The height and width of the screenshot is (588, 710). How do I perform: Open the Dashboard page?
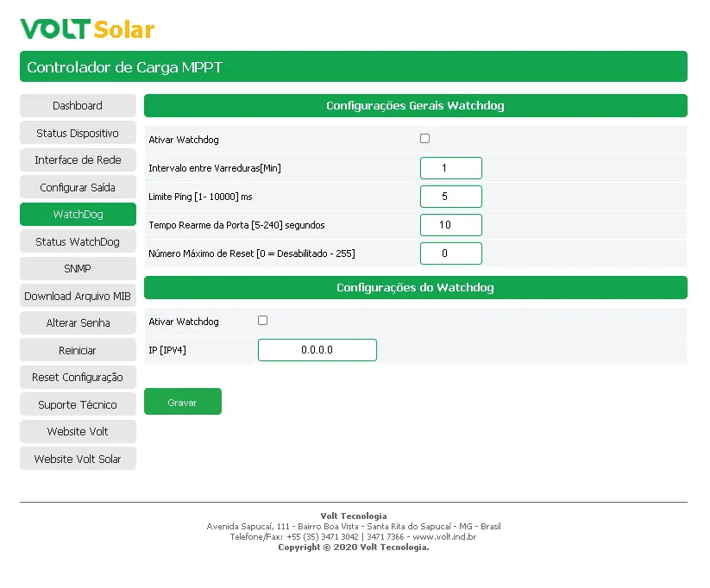click(x=78, y=105)
